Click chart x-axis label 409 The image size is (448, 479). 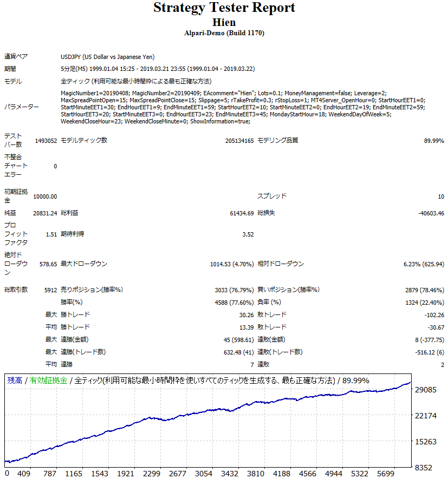tap(23, 474)
